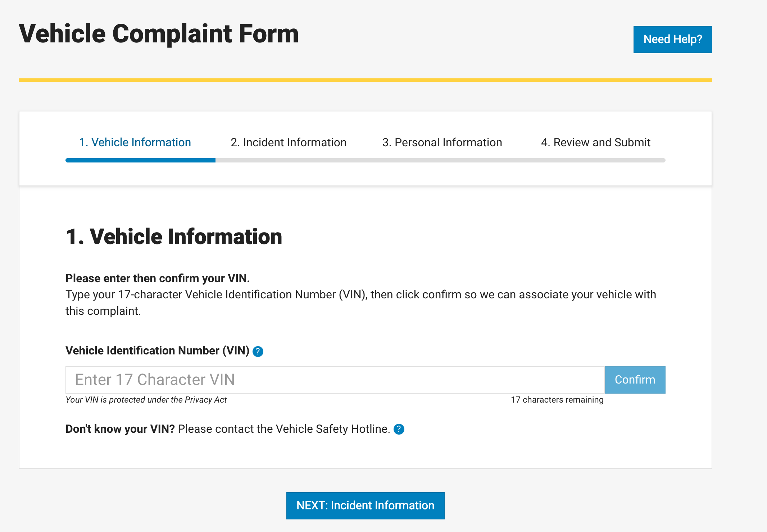Focus the Enter 17 Character VIN field
The width and height of the screenshot is (767, 532).
335,380
